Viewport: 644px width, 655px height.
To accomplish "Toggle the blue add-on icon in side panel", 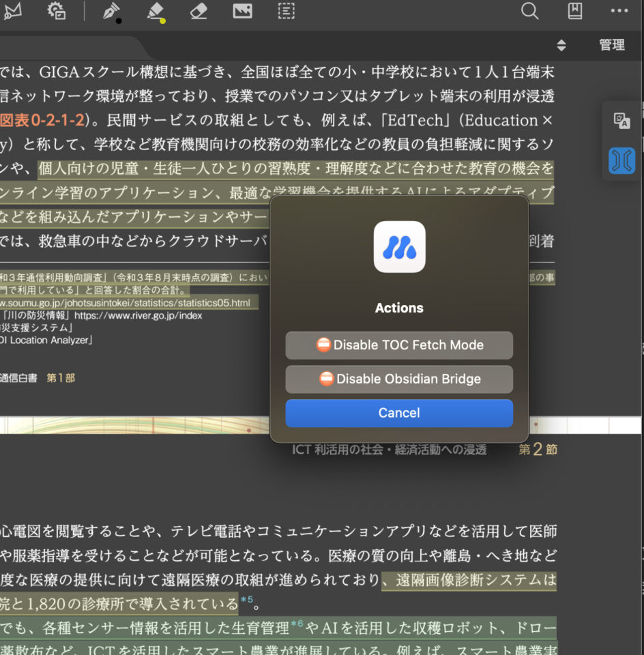I will 621,160.
